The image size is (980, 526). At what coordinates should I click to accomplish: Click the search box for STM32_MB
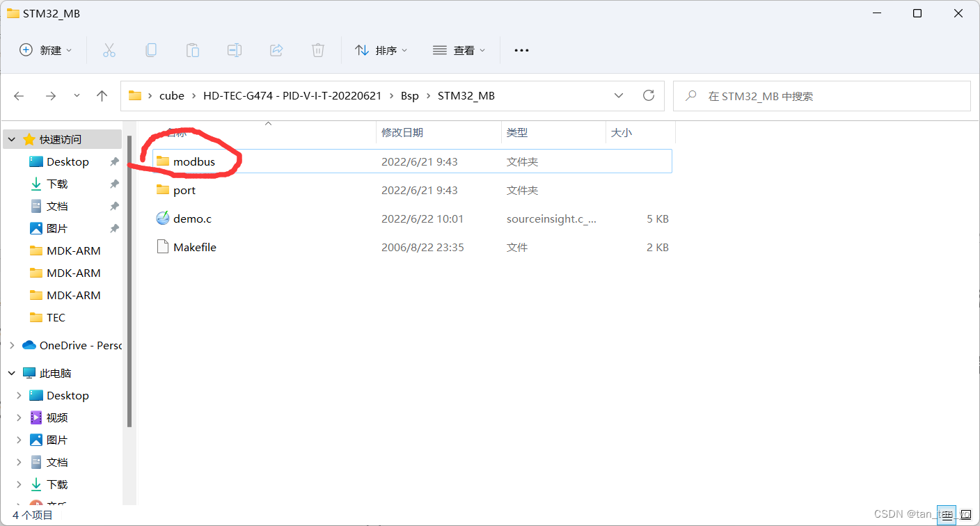822,96
